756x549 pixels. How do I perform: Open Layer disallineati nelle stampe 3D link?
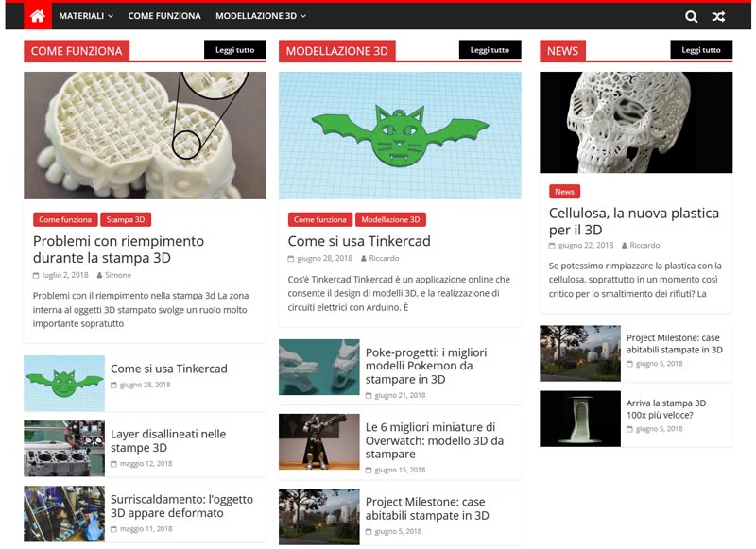[x=168, y=440]
